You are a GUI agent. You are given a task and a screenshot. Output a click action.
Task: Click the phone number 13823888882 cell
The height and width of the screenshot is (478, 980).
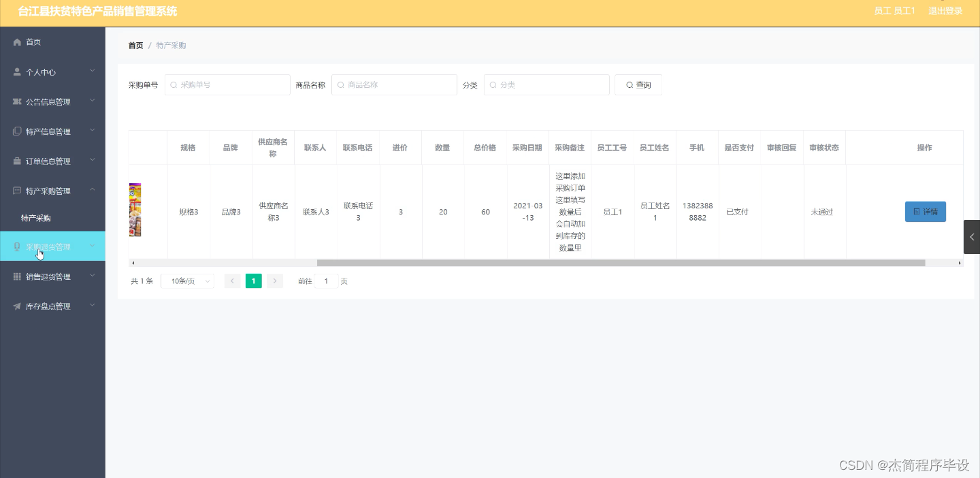coord(698,212)
